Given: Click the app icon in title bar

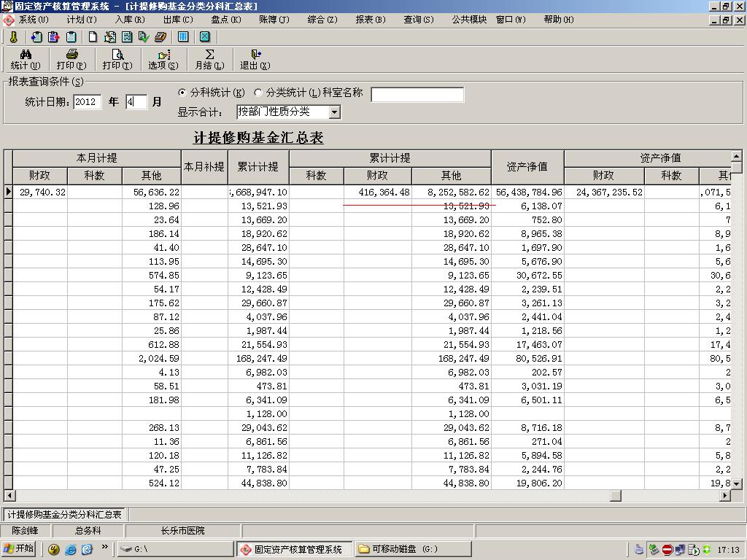Looking at the screenshot, I should (x=7, y=6).
